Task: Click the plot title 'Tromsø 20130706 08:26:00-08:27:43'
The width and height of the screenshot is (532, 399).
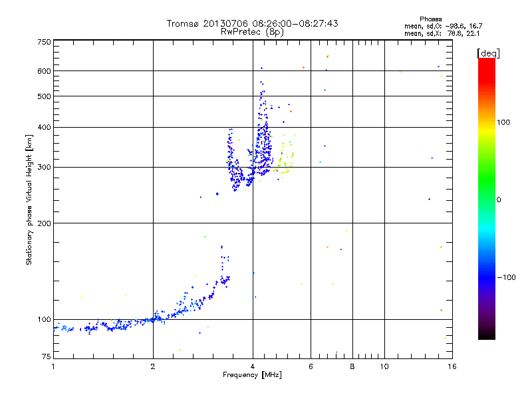Action: click(252, 23)
